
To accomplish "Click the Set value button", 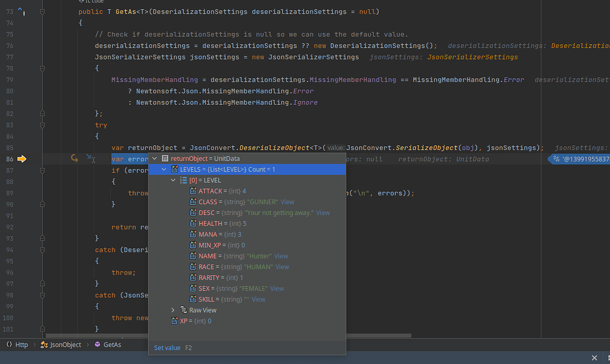I will pyautogui.click(x=167, y=348).
